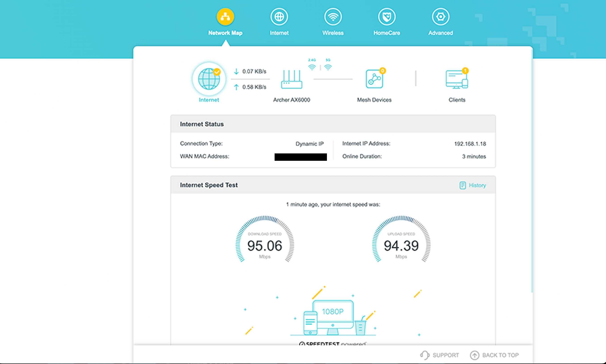This screenshot has width=606, height=364.
Task: Click the Support headset icon
Action: click(x=425, y=355)
